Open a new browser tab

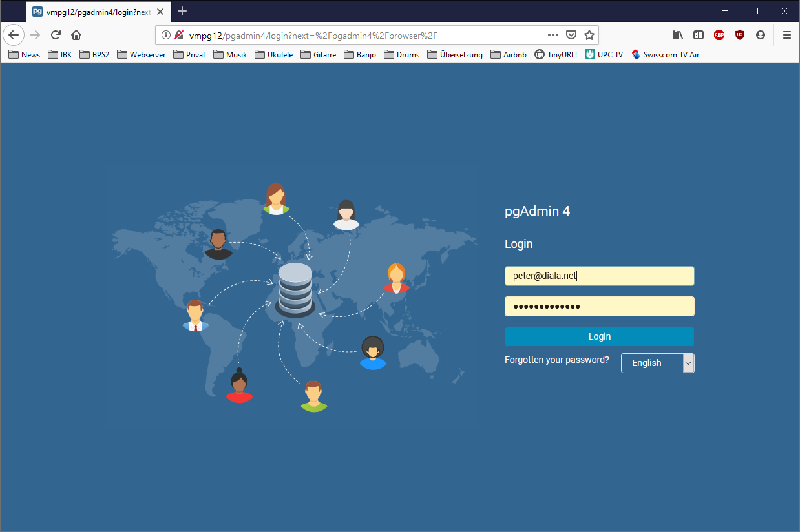pyautogui.click(x=182, y=11)
